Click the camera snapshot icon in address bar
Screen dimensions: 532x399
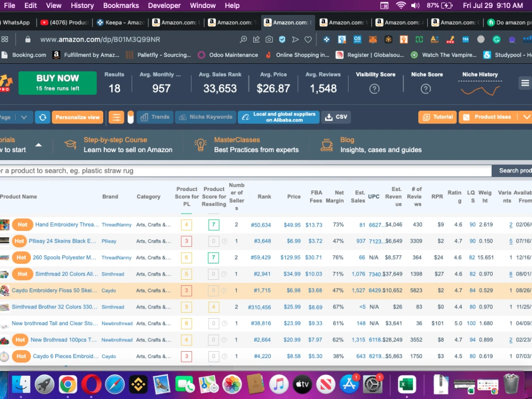269,40
